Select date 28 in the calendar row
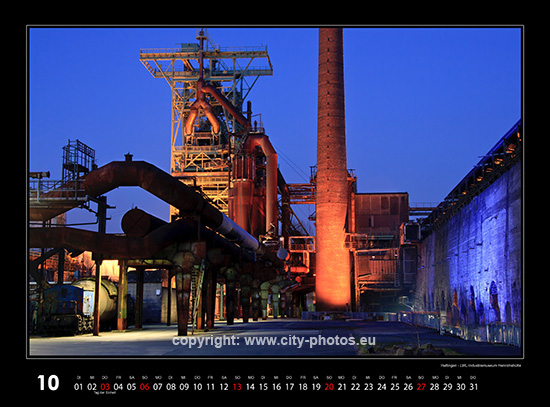Image resolution: width=550 pixels, height=407 pixels. [x=434, y=387]
